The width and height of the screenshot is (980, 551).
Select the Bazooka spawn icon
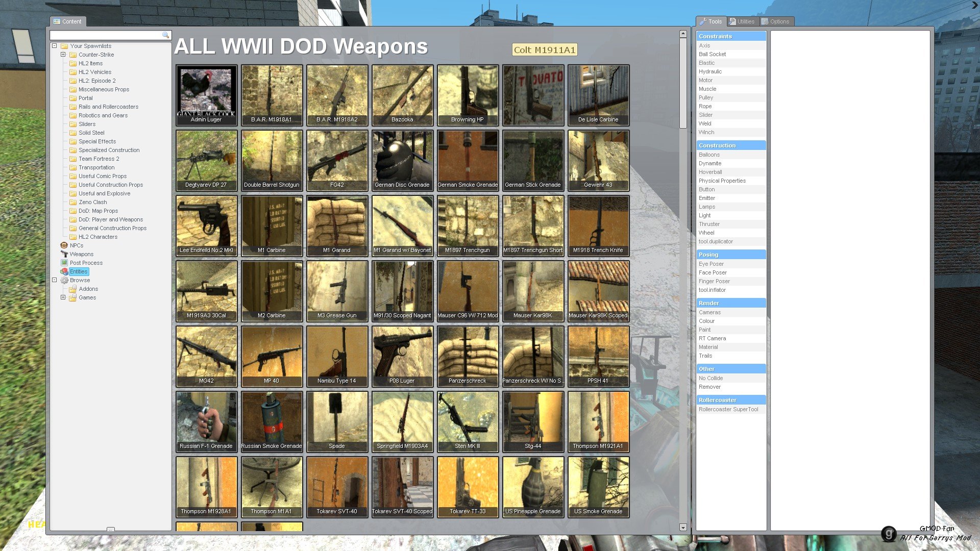(402, 95)
